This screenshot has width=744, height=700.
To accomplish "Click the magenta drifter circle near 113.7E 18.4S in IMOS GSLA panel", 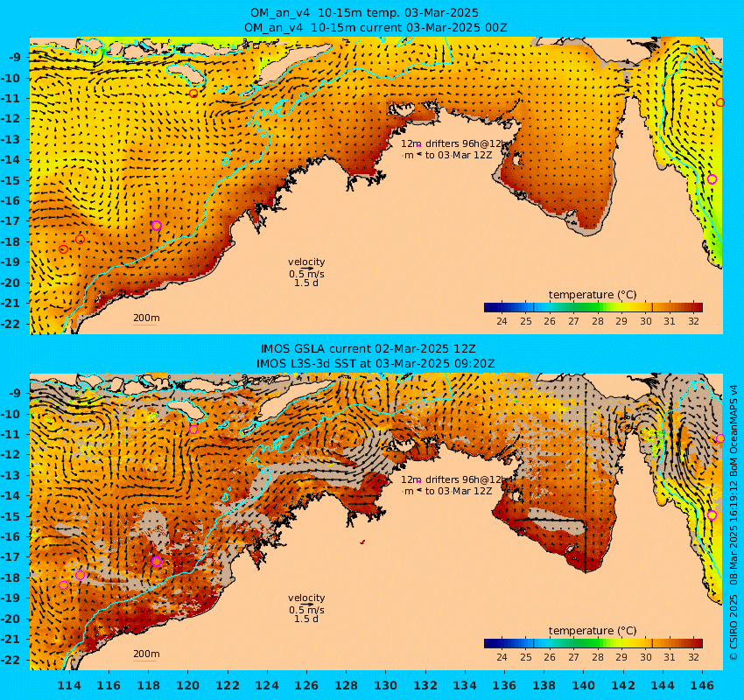I will tap(64, 585).
